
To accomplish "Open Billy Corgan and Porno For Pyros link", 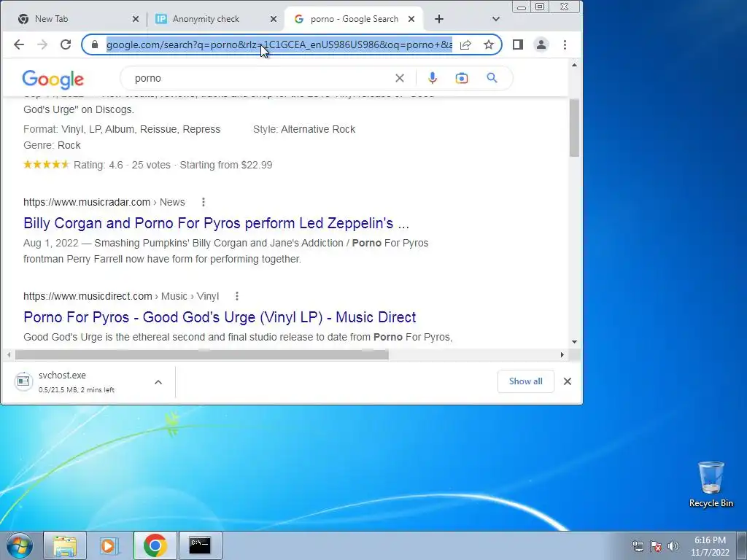I will coord(216,223).
